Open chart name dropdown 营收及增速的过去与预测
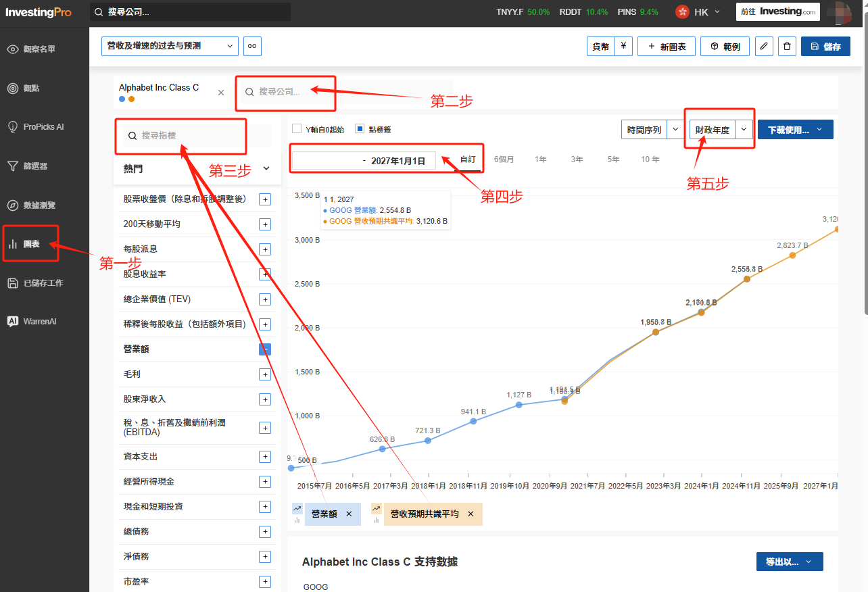This screenshot has height=592, width=868. click(170, 46)
